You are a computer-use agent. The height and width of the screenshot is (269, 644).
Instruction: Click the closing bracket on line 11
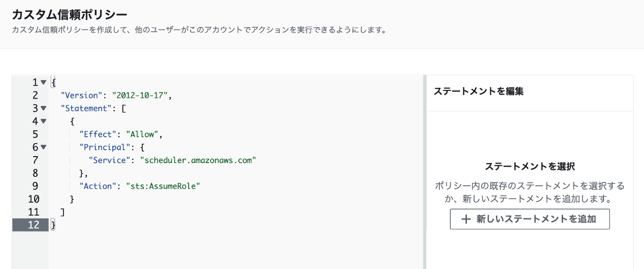pyautogui.click(x=62, y=212)
